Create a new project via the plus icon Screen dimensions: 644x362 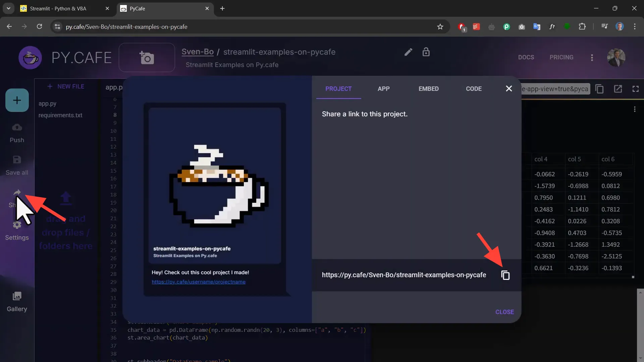tap(17, 100)
